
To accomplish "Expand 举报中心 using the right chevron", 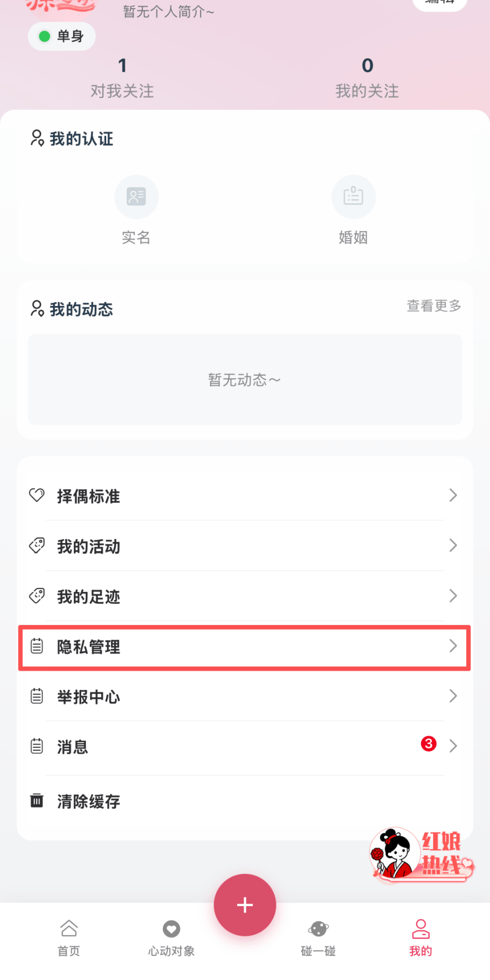I will click(452, 696).
